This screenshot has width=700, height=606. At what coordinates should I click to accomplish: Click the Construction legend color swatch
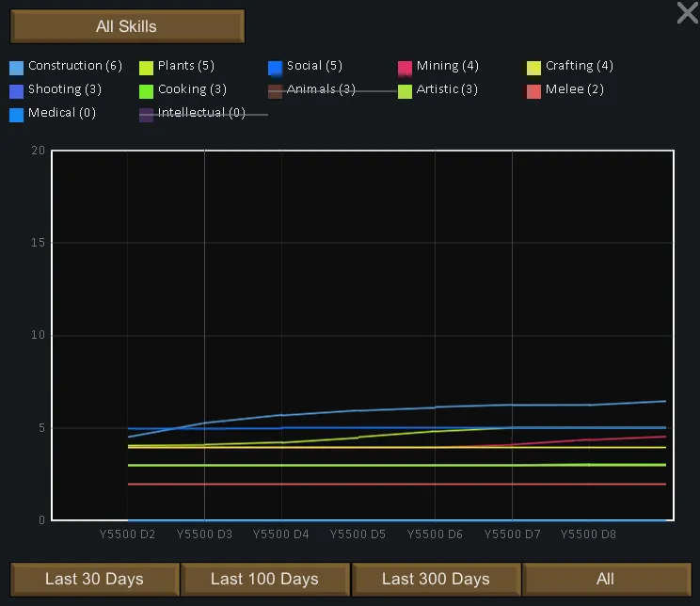pos(17,68)
